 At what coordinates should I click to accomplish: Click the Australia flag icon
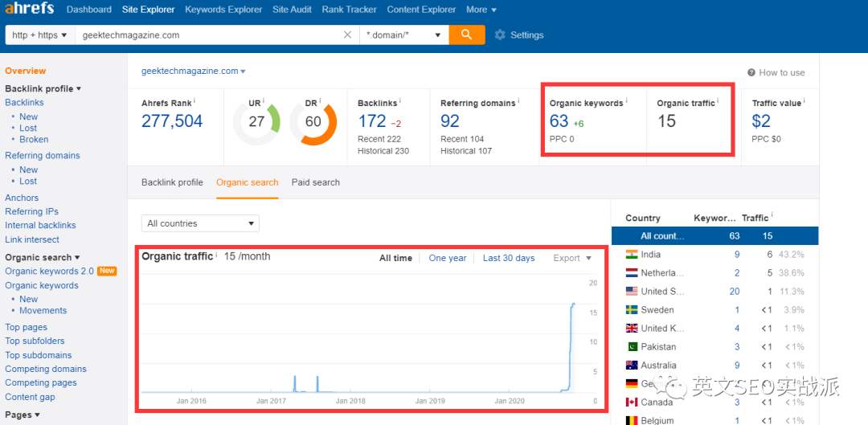[x=632, y=366]
